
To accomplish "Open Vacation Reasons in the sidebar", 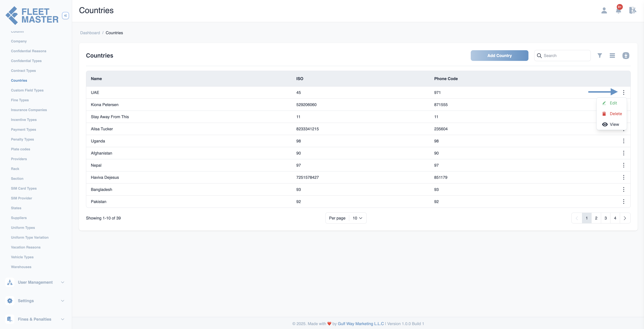I will coord(26,247).
